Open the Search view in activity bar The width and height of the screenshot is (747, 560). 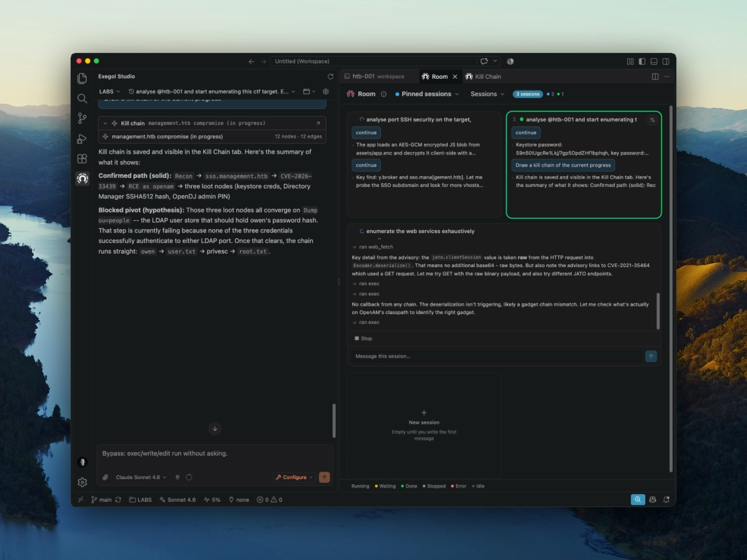point(82,99)
